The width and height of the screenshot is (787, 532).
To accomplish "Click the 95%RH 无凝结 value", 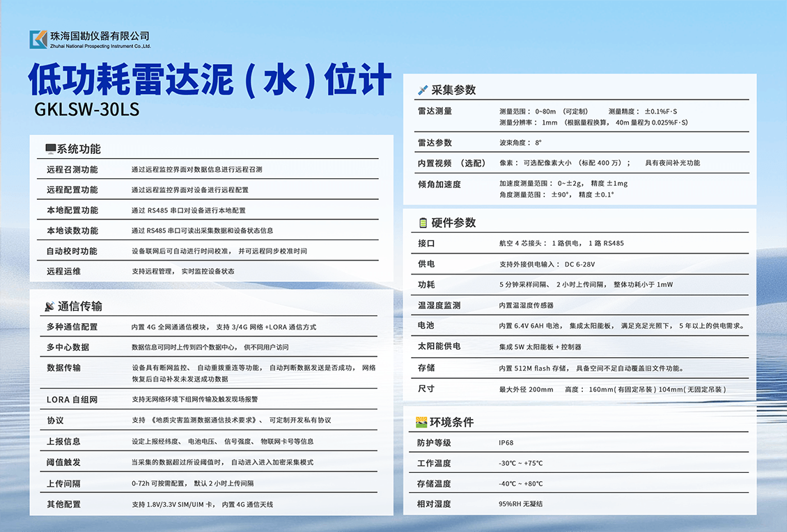I will coord(520,504).
